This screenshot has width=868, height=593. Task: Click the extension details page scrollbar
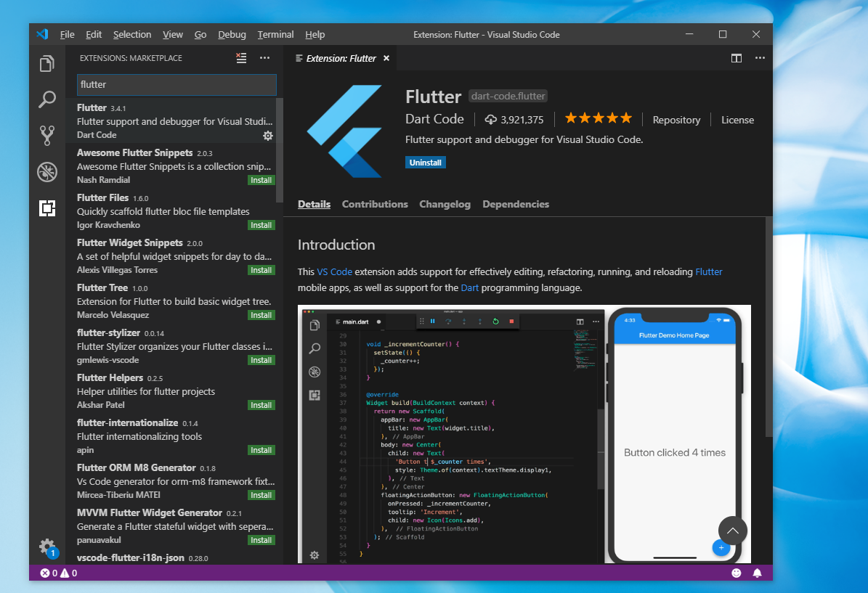(x=769, y=327)
